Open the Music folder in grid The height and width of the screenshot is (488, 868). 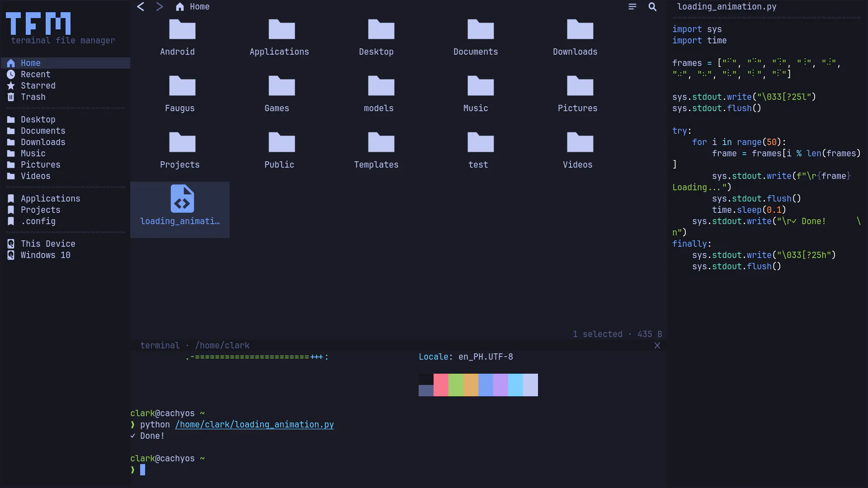pos(478,95)
